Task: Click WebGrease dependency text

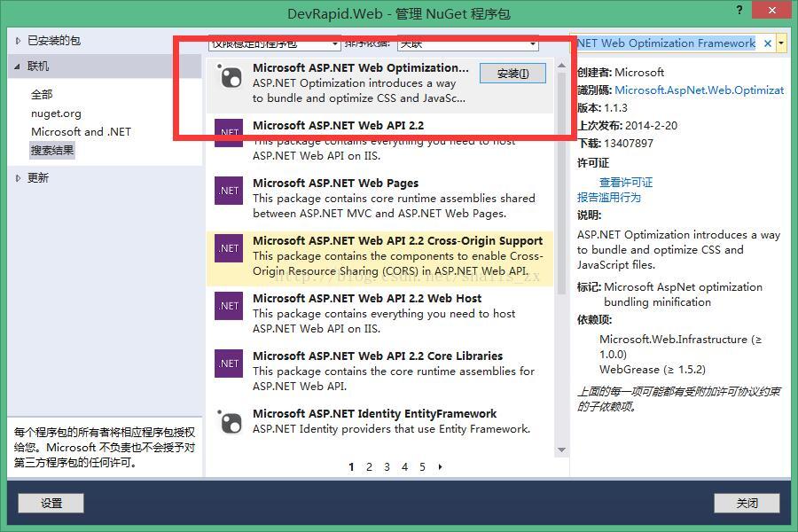Action: (x=653, y=370)
